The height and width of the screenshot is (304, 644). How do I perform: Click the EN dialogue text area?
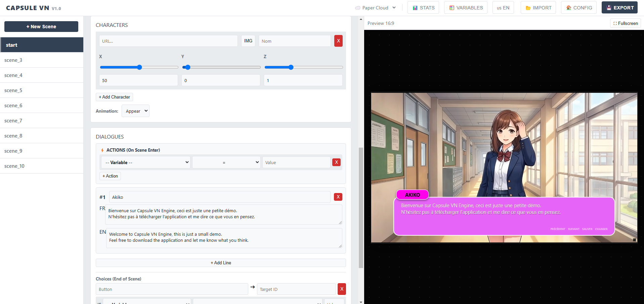coord(224,238)
